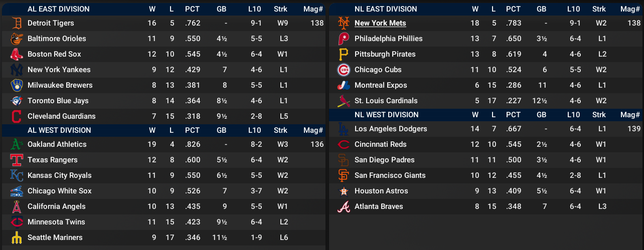
Task: Open the Philadelphia Phillies team page
Action: pos(388,39)
